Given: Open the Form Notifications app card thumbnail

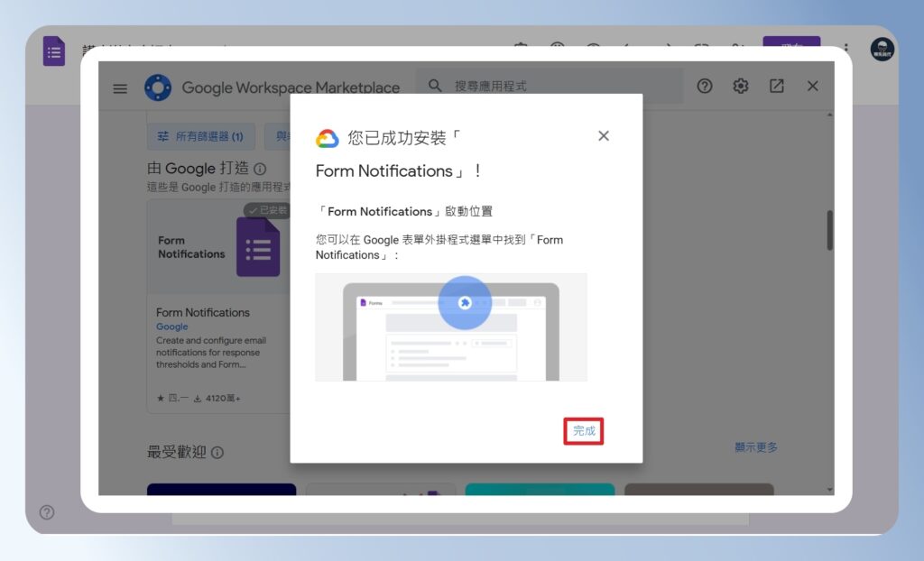Looking at the screenshot, I should tap(218, 247).
